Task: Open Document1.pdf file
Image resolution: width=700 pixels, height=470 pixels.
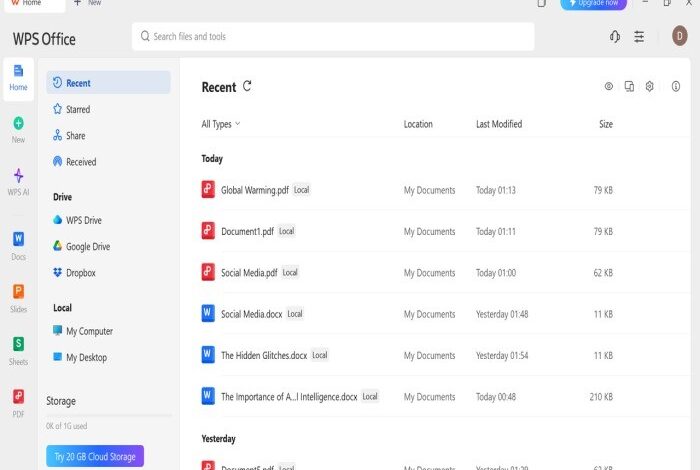Action: tap(247, 231)
